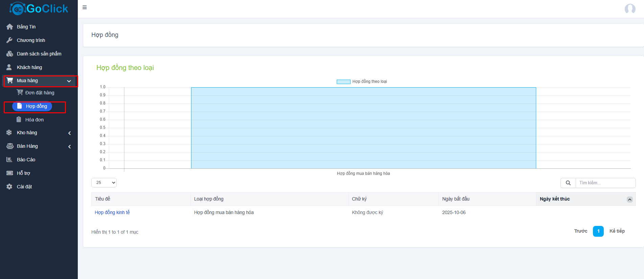Go to Báo Cáo in sidebar
644x279 pixels.
(x=26, y=160)
